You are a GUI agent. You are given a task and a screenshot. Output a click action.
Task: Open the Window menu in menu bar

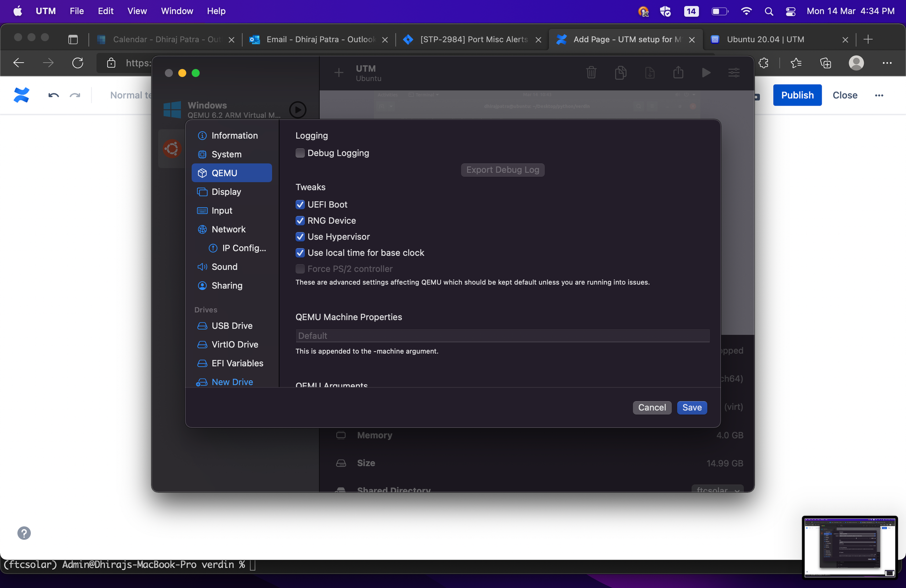point(177,11)
